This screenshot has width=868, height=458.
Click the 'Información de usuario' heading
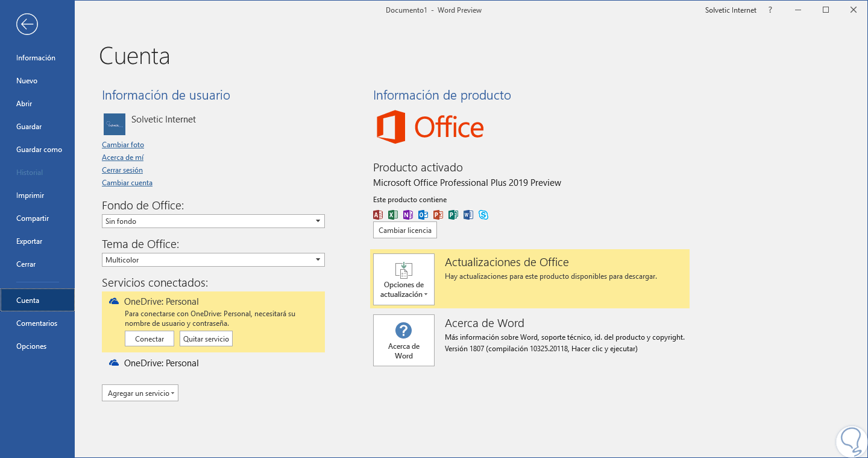(166, 95)
